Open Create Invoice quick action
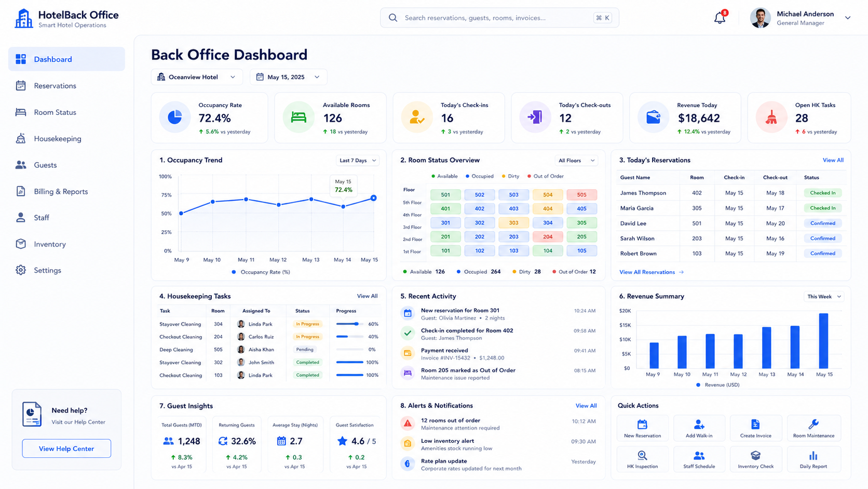The image size is (868, 489). pos(755,428)
